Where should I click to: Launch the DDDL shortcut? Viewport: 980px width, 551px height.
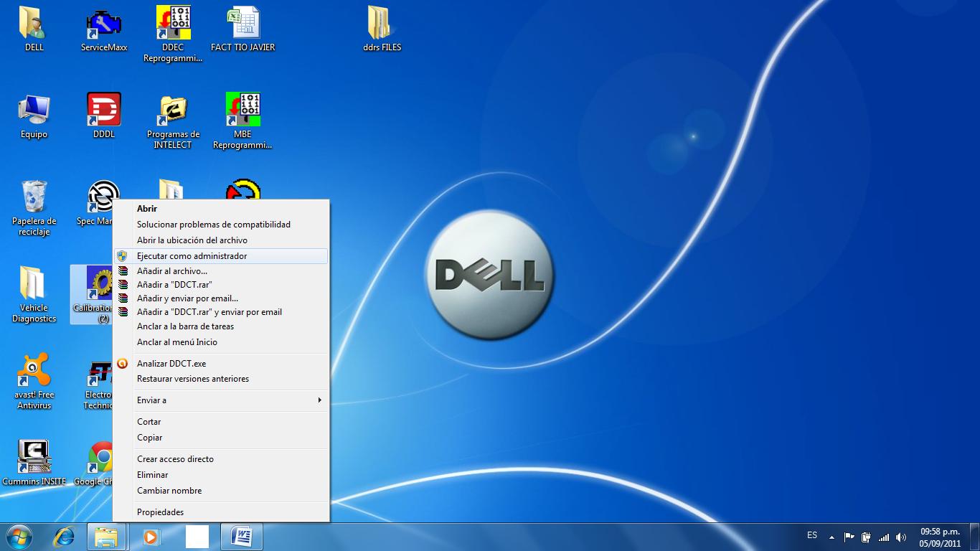tap(104, 116)
